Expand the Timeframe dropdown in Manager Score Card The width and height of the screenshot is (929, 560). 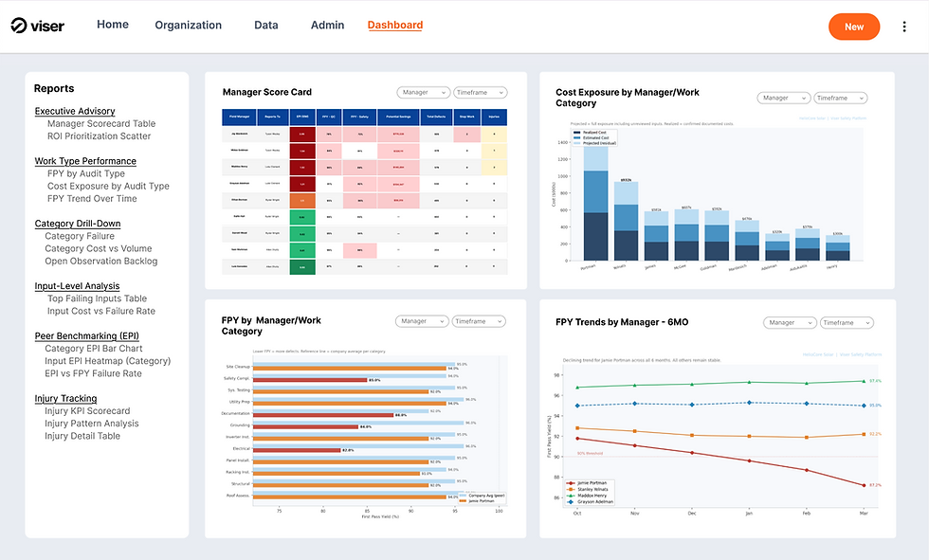[481, 92]
